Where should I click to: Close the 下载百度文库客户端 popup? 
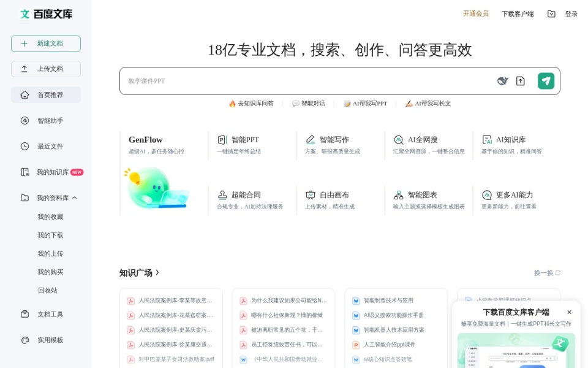pos(569,312)
